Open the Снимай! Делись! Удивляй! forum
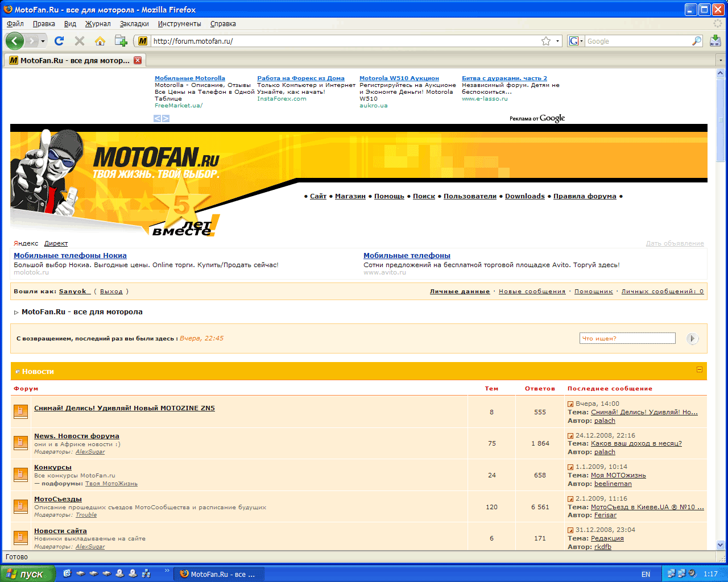728x582 pixels. click(x=125, y=408)
